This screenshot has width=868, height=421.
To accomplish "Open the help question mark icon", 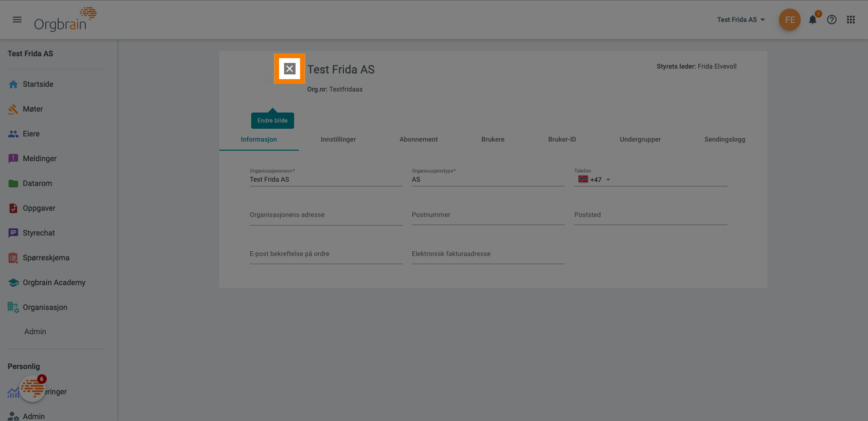I will click(832, 20).
